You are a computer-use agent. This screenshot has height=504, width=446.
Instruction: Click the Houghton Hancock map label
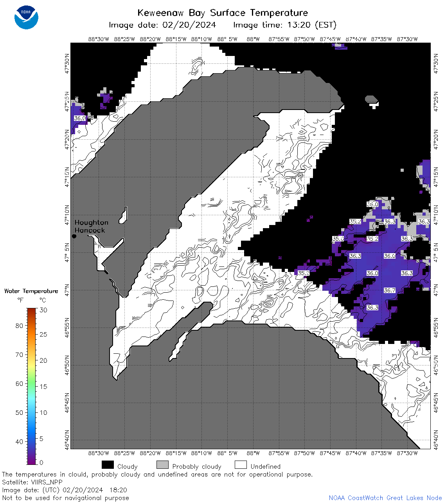(91, 226)
